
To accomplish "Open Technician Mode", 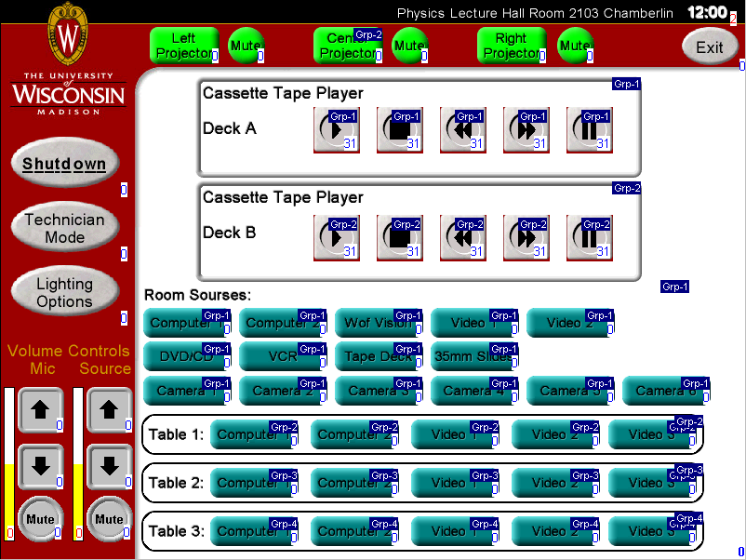I will (x=65, y=229).
